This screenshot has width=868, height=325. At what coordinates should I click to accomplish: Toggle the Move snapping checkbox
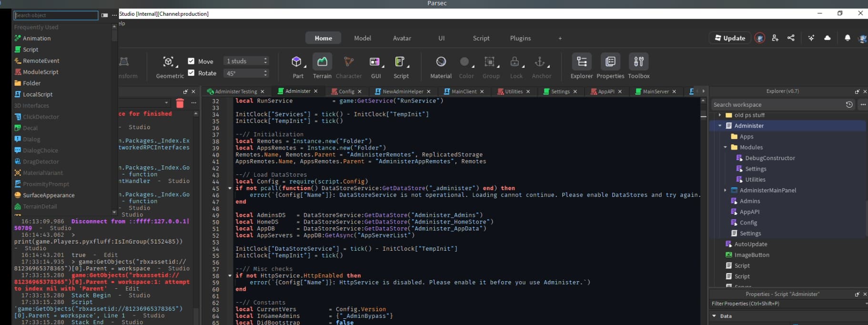click(x=191, y=61)
